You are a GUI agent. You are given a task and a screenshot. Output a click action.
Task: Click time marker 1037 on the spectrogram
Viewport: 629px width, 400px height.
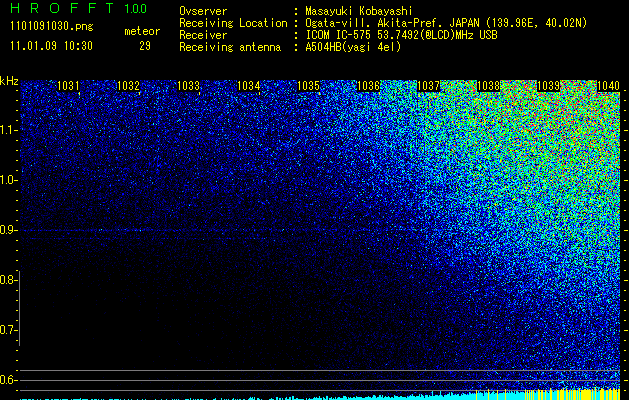coord(428,86)
